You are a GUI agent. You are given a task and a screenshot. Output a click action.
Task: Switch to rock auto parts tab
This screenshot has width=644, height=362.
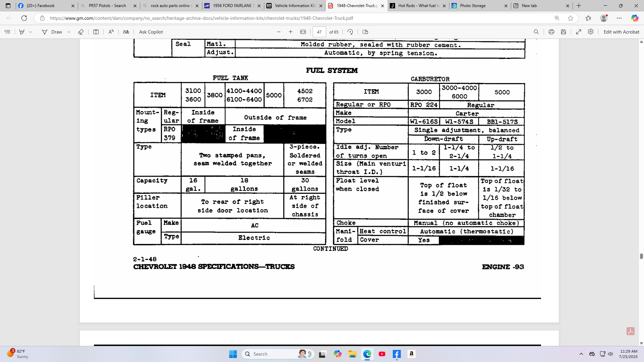(171, 6)
